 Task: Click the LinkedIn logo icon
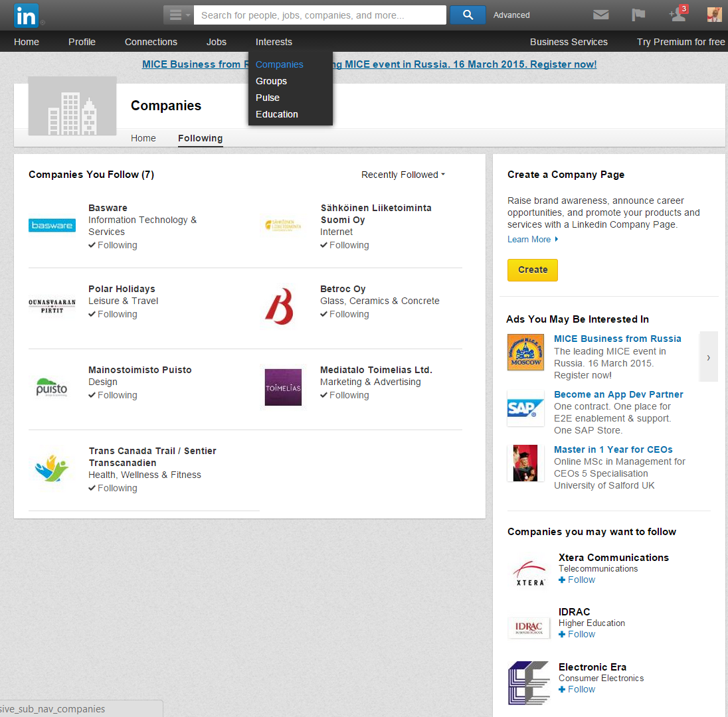26,15
